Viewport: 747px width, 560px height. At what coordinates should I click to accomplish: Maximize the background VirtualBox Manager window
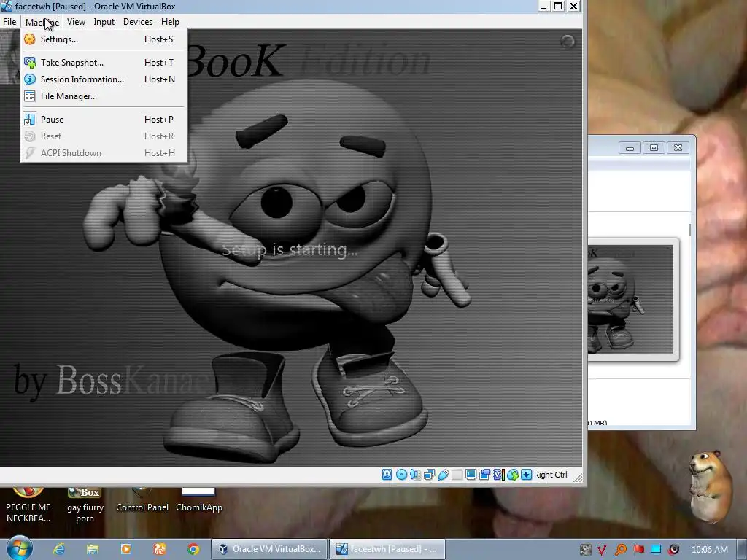coord(654,148)
